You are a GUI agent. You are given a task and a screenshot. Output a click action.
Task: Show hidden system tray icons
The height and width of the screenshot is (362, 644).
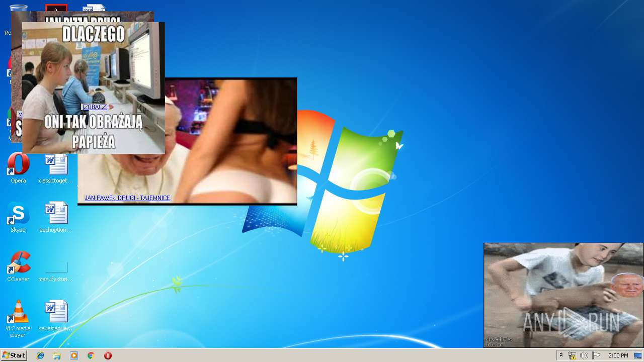coord(561,355)
